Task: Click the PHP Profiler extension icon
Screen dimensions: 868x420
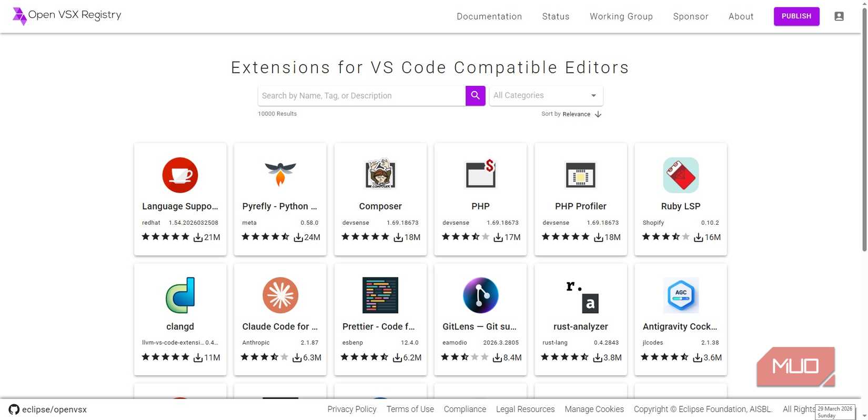Action: [x=580, y=175]
